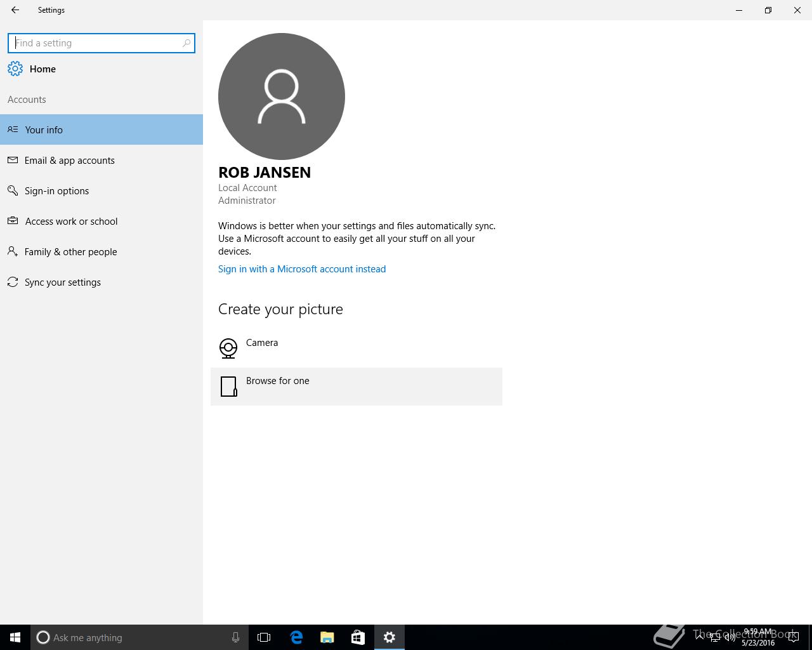
Task: Open the Windows Start menu
Action: click(15, 637)
